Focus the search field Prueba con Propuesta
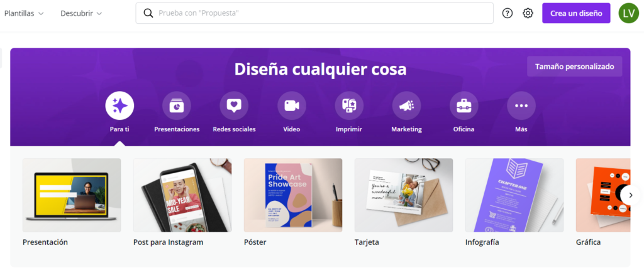This screenshot has width=644, height=280. tap(314, 13)
